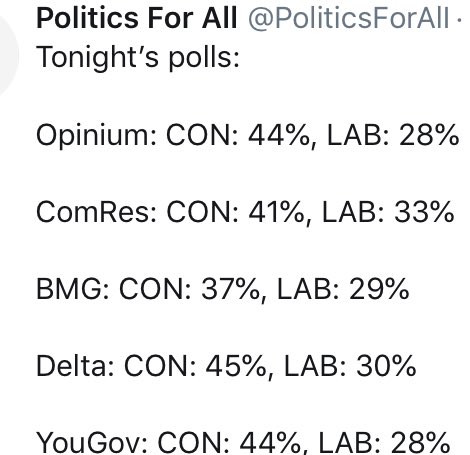The image size is (470, 455).
Task: Click the dot separator after the handle
Action: (x=460, y=20)
